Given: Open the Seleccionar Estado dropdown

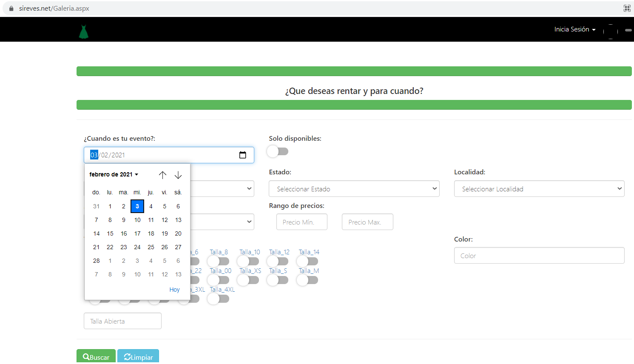Looking at the screenshot, I should (354, 189).
